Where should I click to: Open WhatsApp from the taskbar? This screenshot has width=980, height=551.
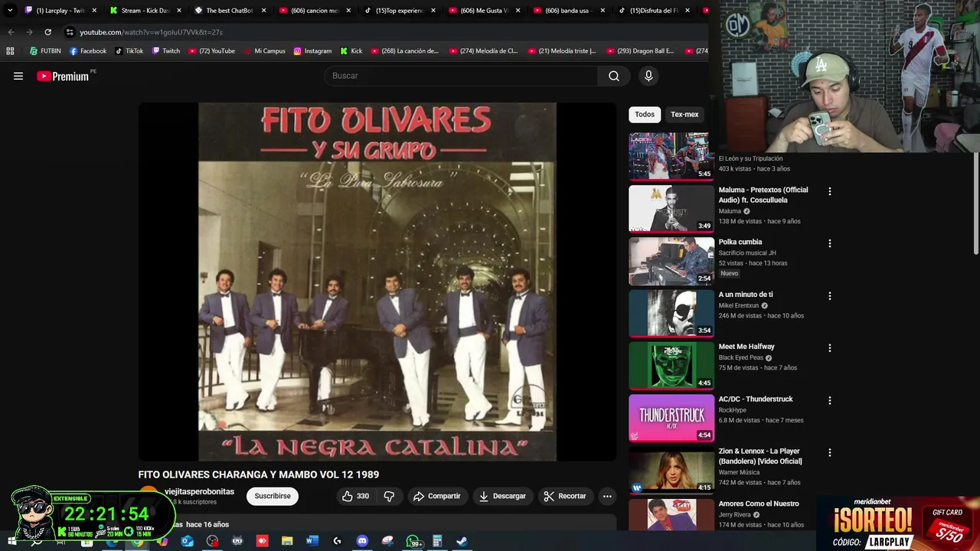413,541
